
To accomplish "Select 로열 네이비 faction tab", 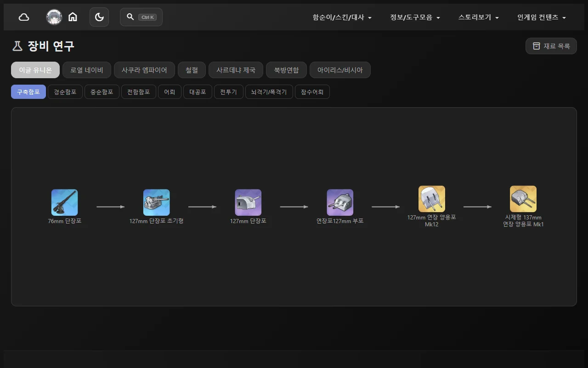I will (x=87, y=70).
